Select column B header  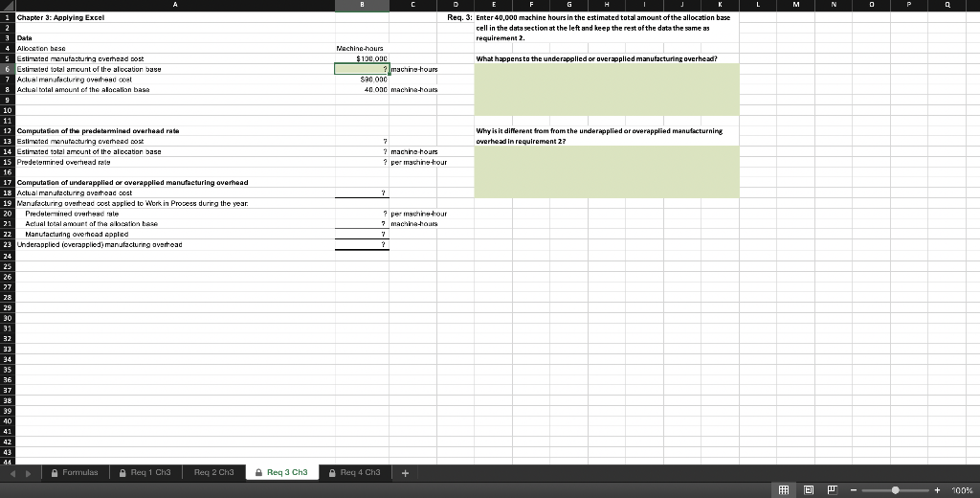coord(362,5)
